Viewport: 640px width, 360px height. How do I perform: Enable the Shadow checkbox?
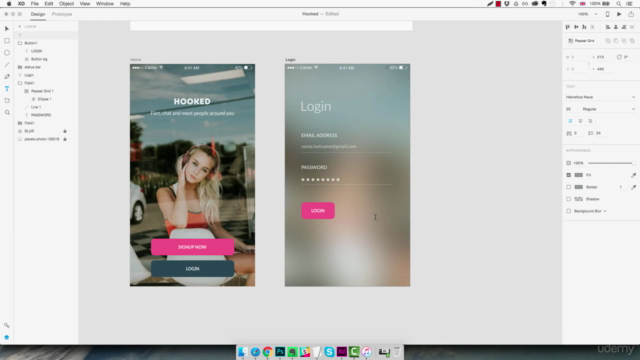(x=569, y=199)
